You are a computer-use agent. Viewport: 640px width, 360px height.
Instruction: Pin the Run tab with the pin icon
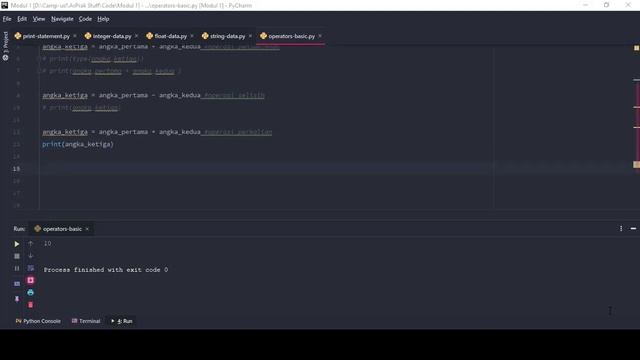(x=17, y=299)
